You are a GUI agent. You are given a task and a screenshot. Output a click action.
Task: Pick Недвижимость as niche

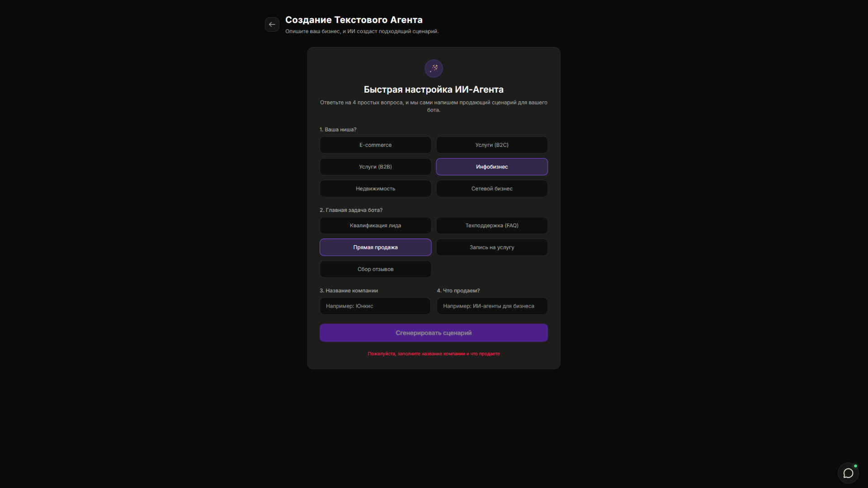[x=375, y=189]
